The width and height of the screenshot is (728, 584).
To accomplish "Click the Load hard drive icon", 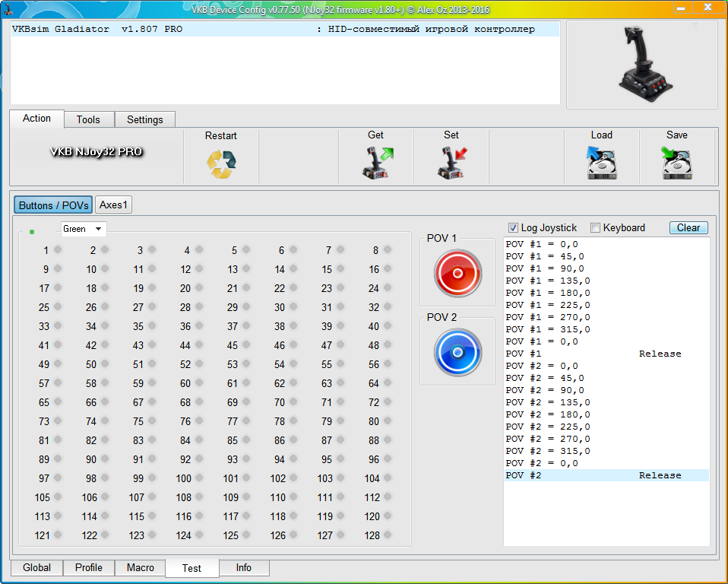I will pos(601,163).
